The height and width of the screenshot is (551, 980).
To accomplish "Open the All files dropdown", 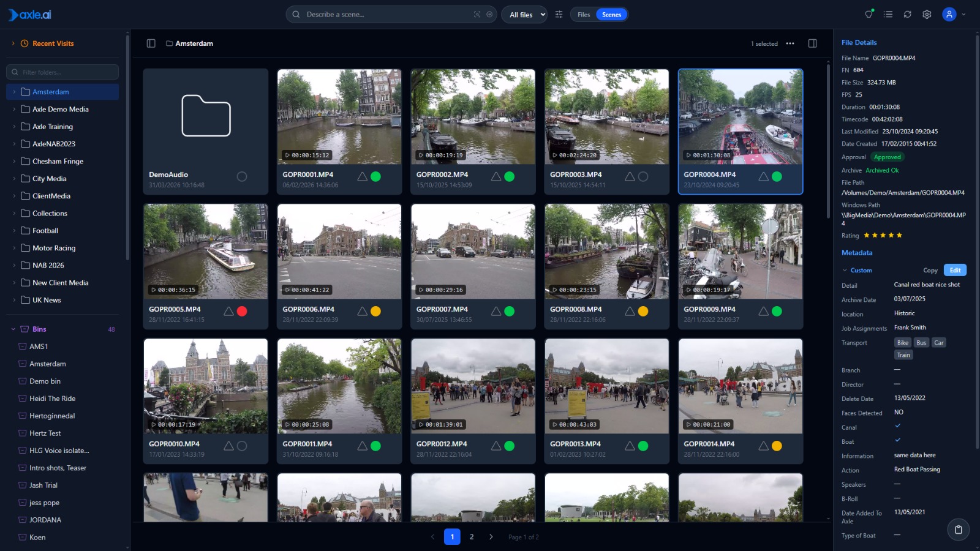I will 525,15.
